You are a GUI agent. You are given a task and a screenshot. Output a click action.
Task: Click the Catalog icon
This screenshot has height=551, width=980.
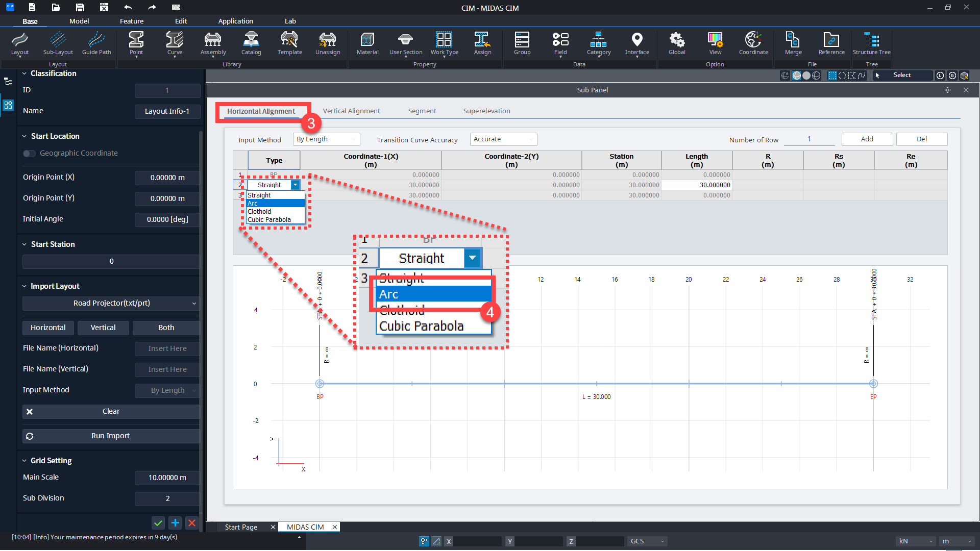(x=251, y=43)
